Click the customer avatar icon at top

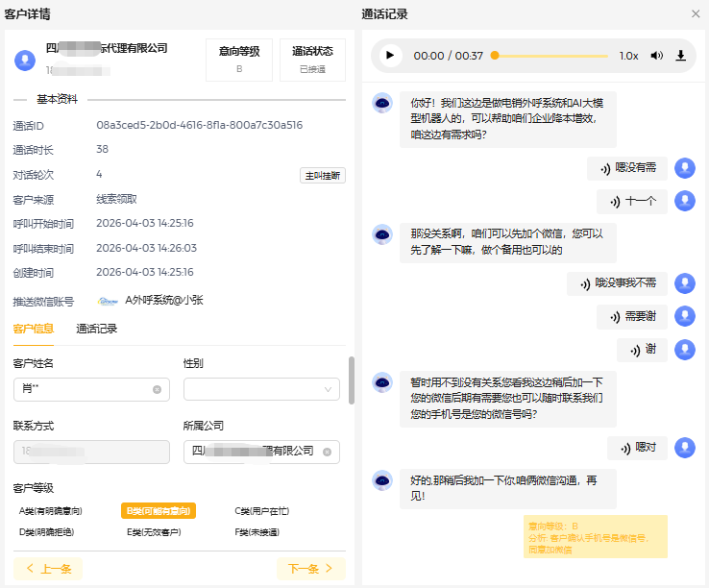point(25,60)
